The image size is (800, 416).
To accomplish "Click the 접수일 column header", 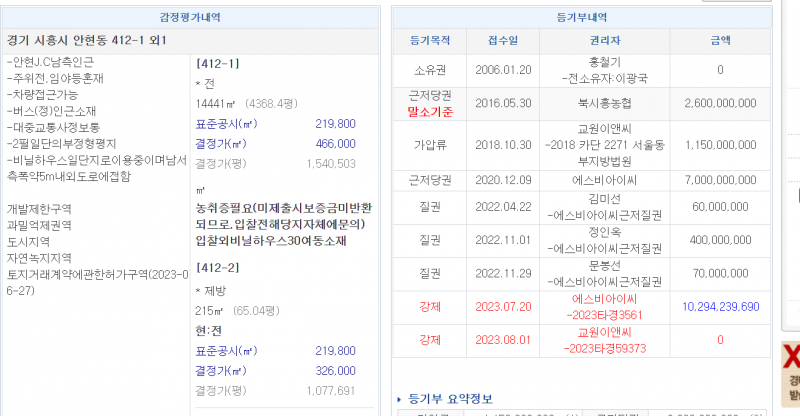I will click(x=503, y=40).
